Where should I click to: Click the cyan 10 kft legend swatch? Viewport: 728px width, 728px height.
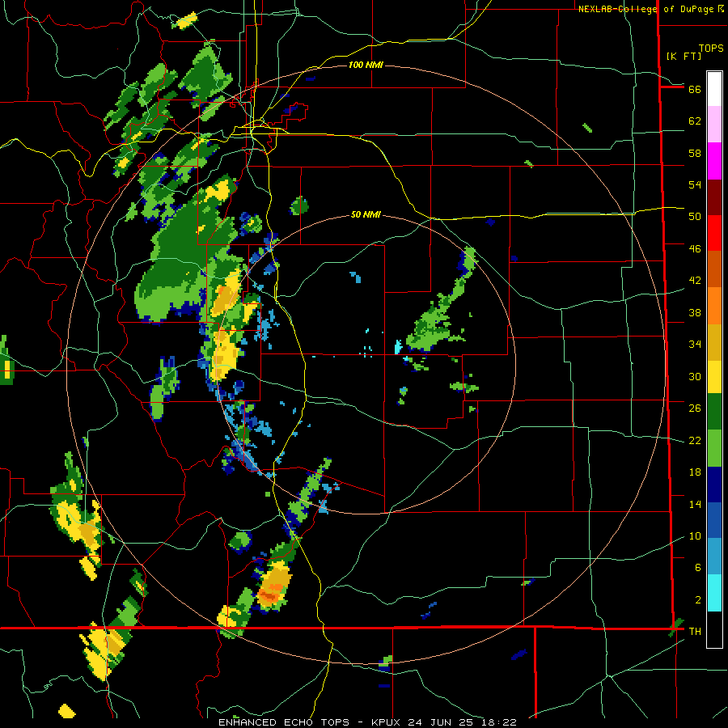point(714,593)
